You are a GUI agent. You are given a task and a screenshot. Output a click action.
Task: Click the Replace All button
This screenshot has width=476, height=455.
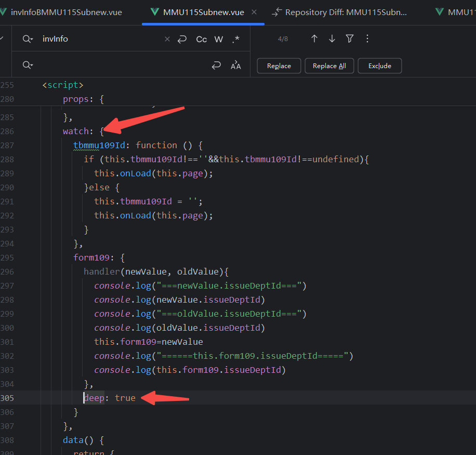coord(329,66)
